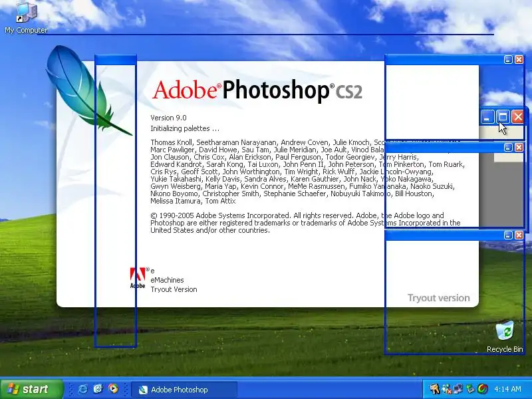Minimize the bottom right-side palette window
The image size is (532, 399).
pos(508,235)
